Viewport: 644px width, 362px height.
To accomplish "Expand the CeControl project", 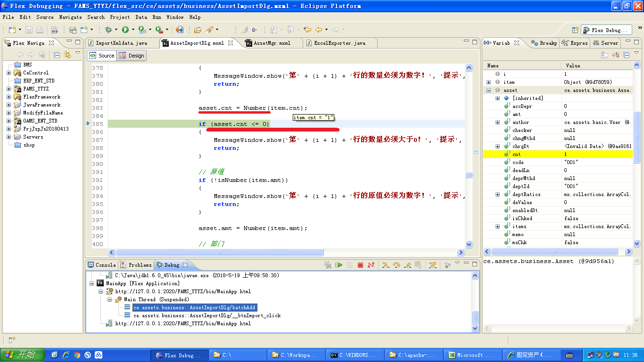I will click(x=9, y=73).
